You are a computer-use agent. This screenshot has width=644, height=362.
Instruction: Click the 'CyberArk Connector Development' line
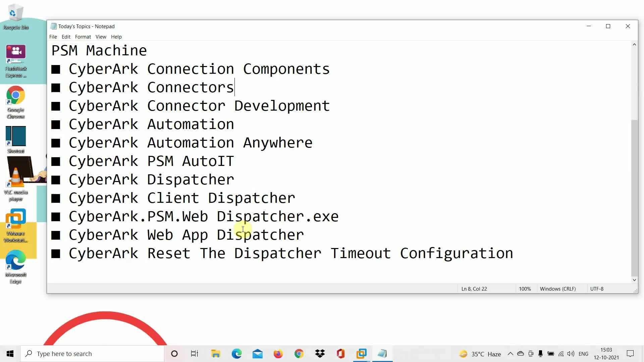191,106
